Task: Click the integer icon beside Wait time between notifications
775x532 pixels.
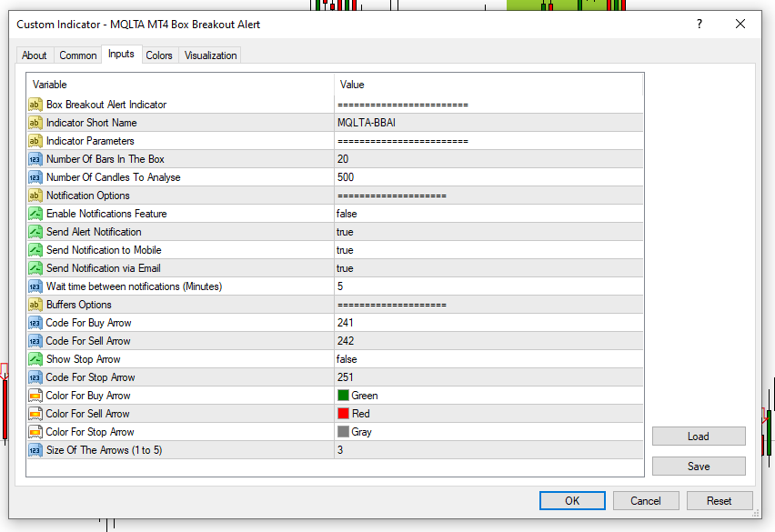Action: pos(35,286)
